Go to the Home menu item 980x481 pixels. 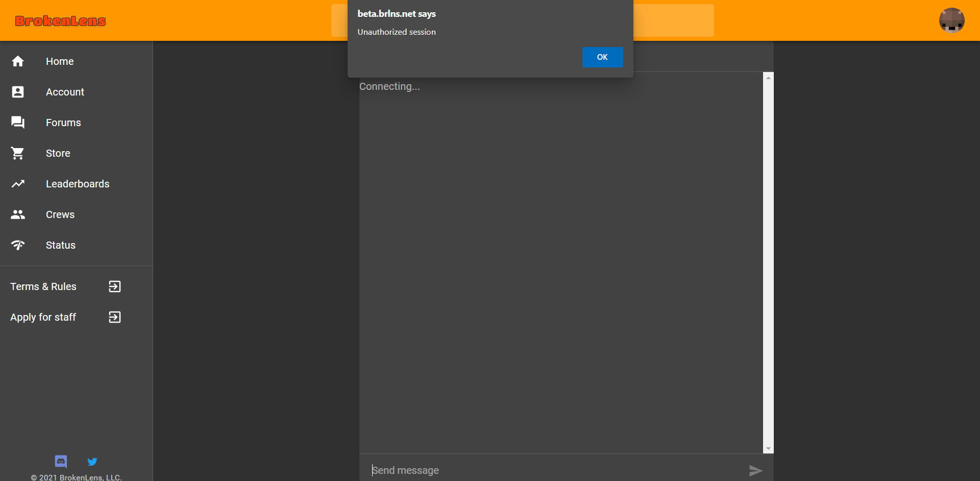point(60,61)
